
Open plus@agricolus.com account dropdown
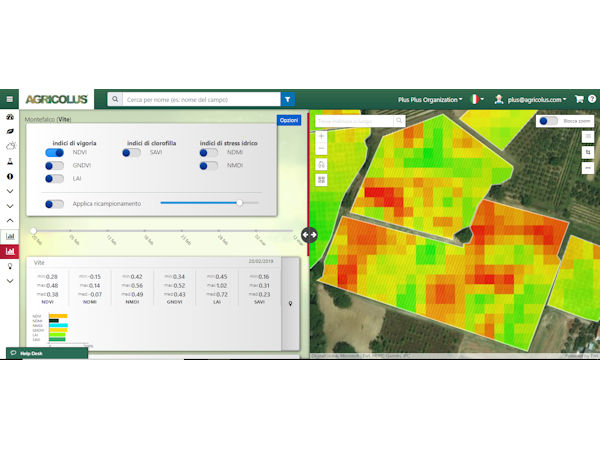point(537,99)
